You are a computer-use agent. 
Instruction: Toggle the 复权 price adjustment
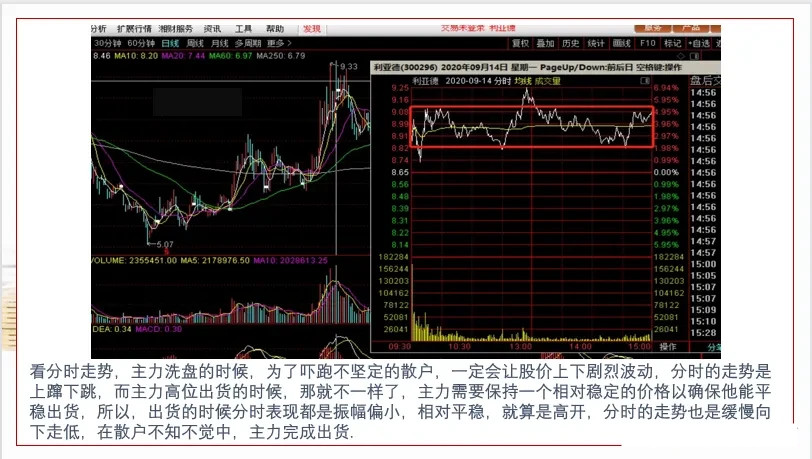[x=520, y=44]
